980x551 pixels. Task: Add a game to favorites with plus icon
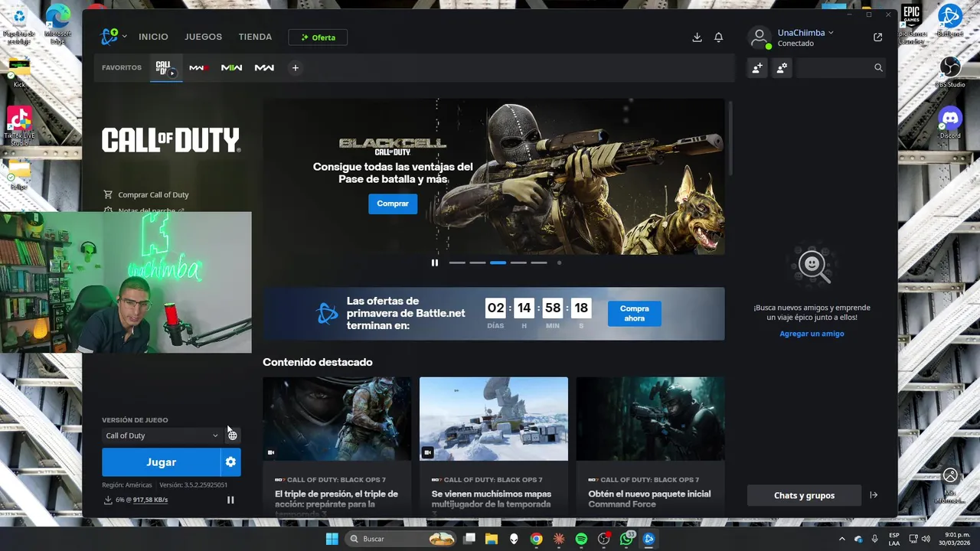[296, 68]
